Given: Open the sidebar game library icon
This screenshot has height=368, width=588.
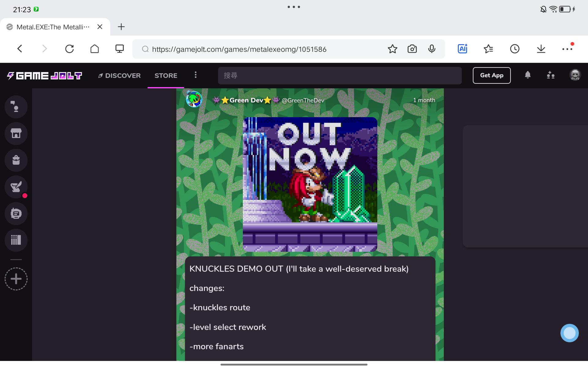Looking at the screenshot, I should pyautogui.click(x=16, y=240).
